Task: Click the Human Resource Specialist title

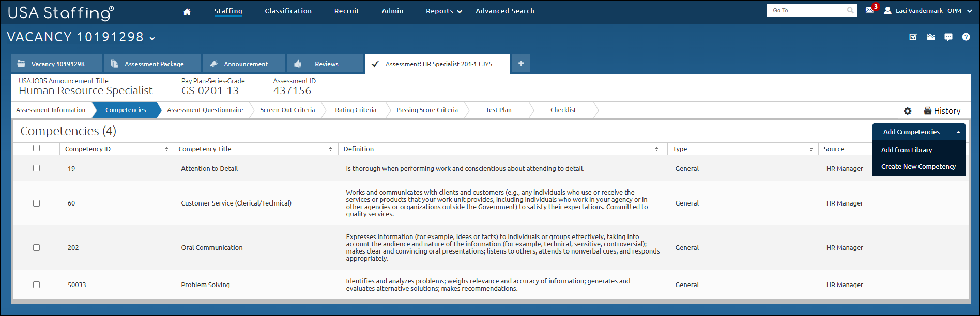Action: point(86,91)
